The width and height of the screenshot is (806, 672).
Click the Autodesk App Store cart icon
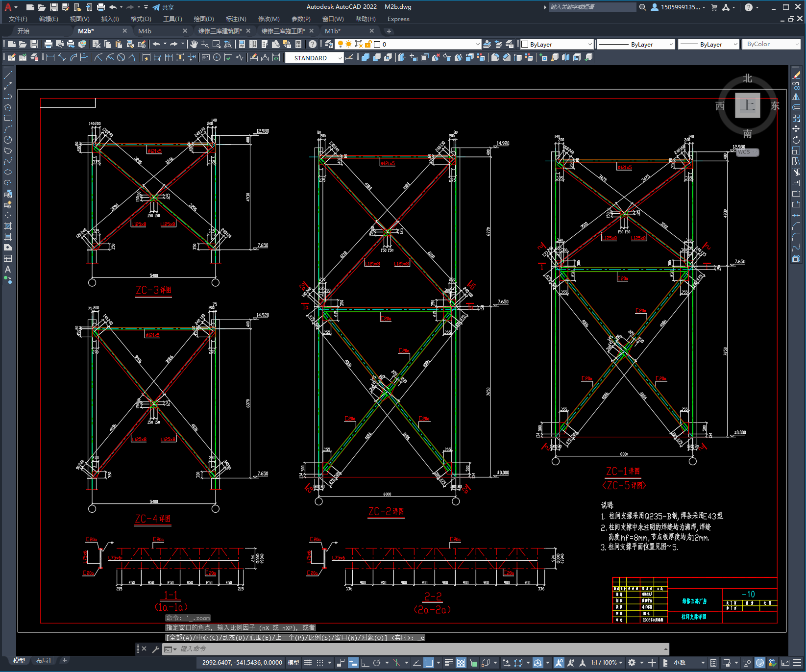tap(714, 7)
